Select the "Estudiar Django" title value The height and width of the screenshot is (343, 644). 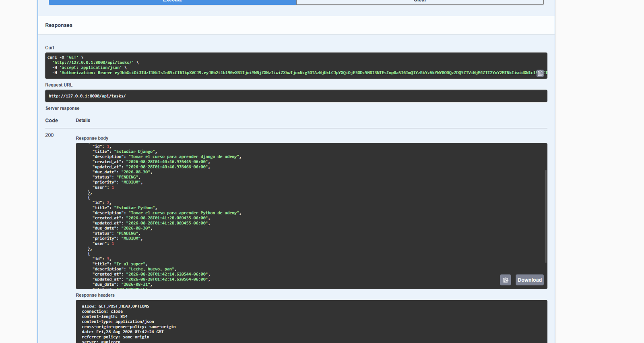[134, 152]
